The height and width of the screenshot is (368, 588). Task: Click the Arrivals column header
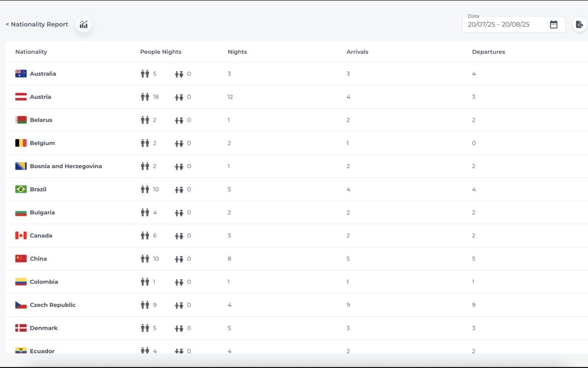coord(357,52)
